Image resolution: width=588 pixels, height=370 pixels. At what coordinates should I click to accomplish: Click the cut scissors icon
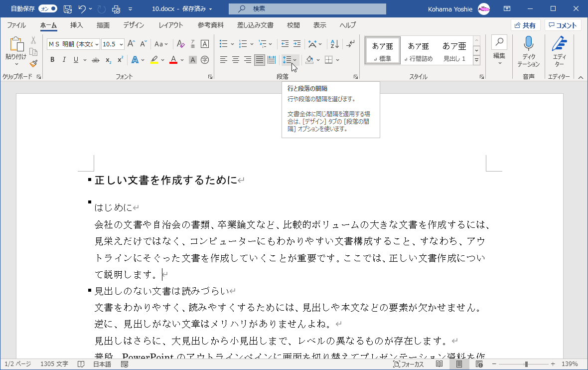point(33,40)
